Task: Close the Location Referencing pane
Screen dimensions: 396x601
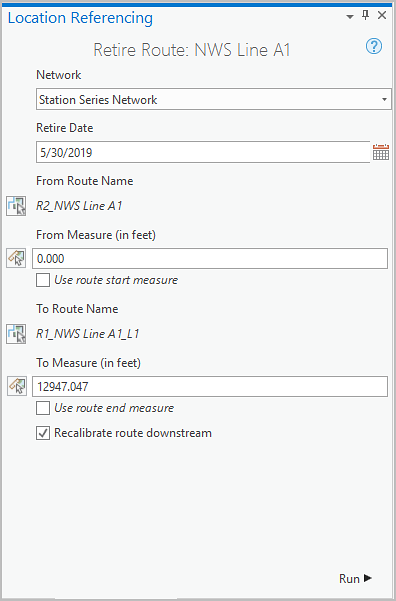Action: click(382, 15)
